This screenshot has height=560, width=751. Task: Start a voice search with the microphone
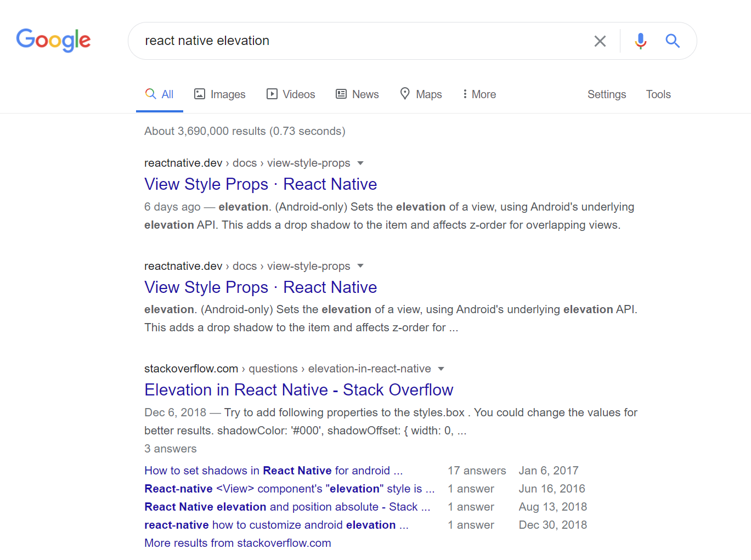(640, 41)
